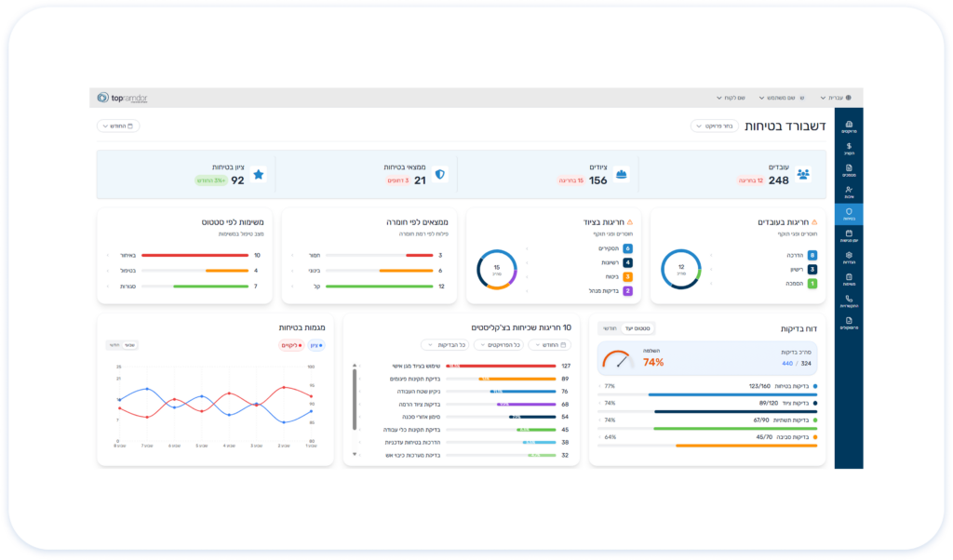Open the פרויקטים section in the sidebar

click(x=849, y=127)
